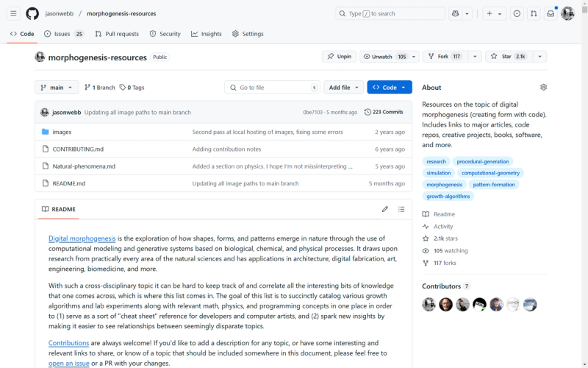Switch to the Issues tab
This screenshot has width=588, height=368.
pos(64,34)
